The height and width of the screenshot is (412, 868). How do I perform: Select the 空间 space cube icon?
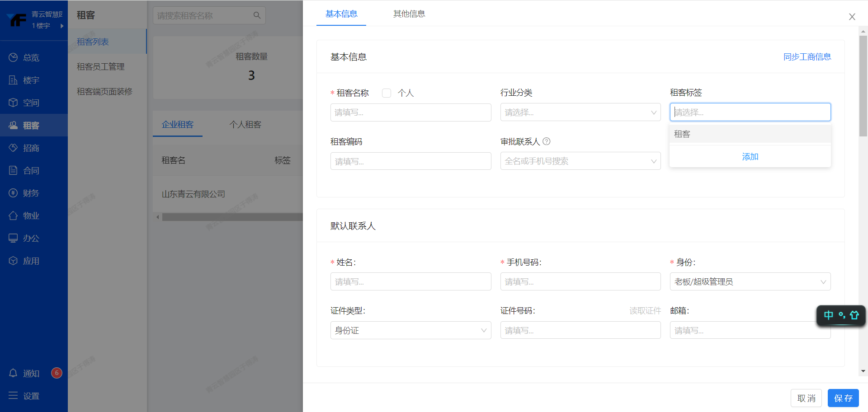pos(13,103)
